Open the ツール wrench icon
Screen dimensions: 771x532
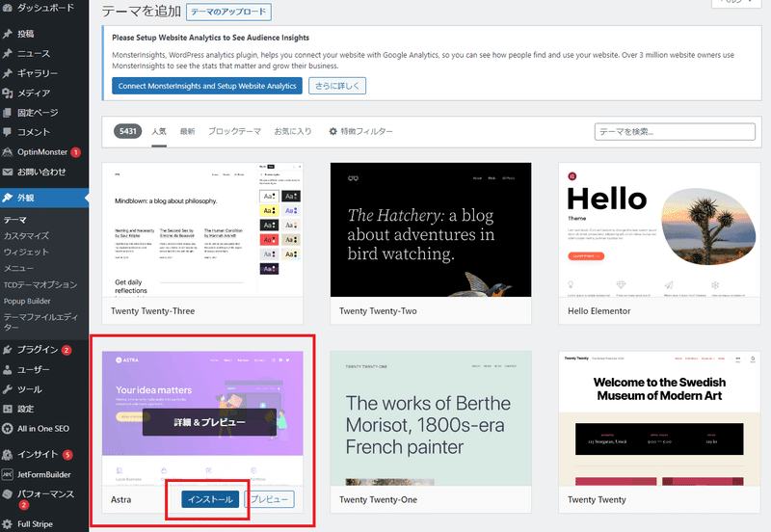(x=7, y=389)
